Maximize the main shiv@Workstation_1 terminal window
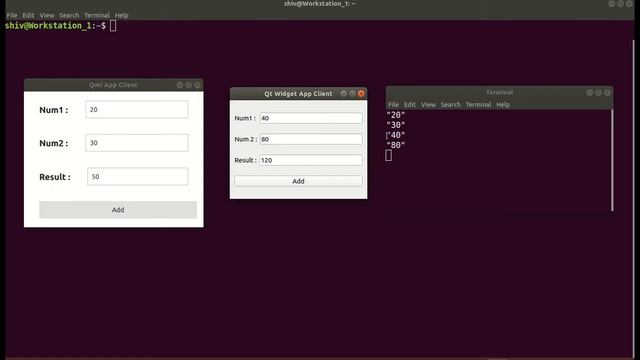This screenshot has height=360, width=640. click(x=620, y=4)
